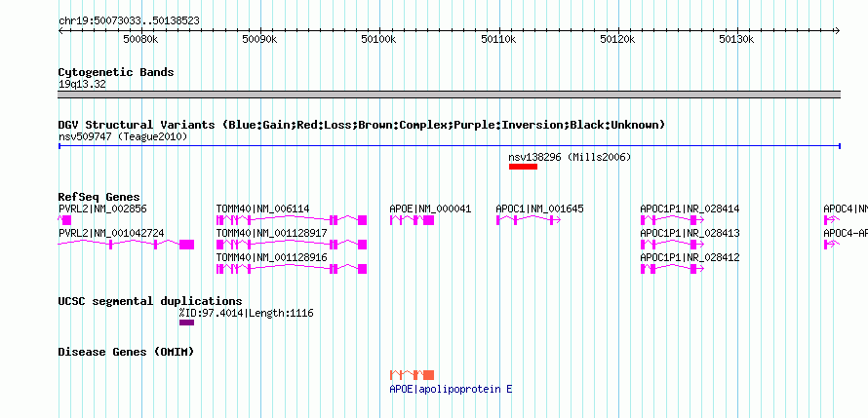Click the RefSeq Genes track title
868x418 pixels.
coord(99,197)
